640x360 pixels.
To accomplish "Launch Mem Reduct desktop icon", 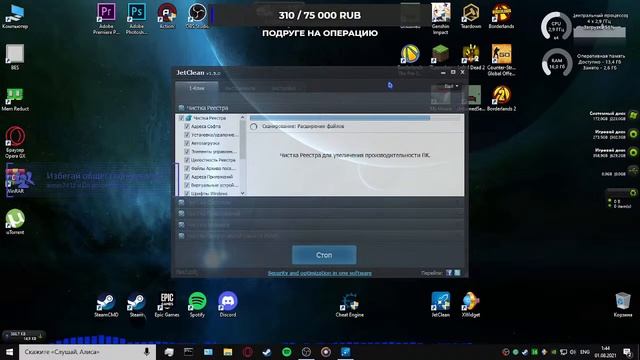I will click(x=15, y=99).
